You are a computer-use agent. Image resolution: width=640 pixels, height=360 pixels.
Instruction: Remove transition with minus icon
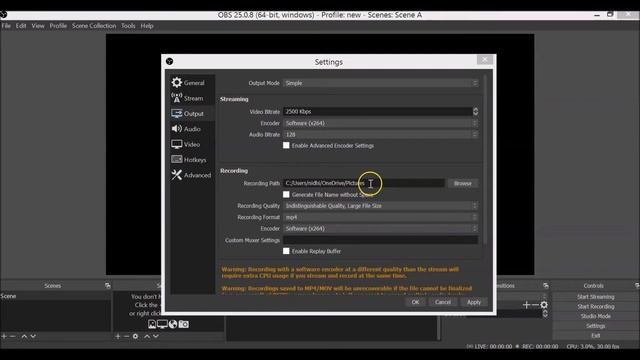click(x=535, y=305)
